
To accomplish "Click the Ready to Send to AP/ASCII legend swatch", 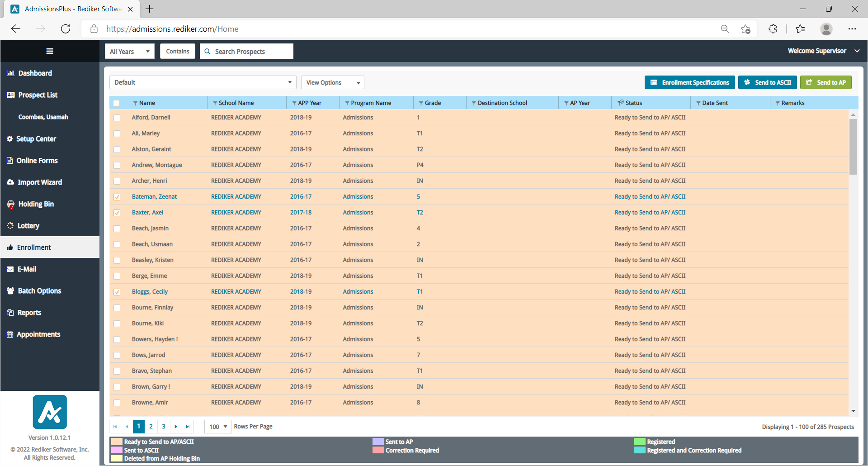I will (x=117, y=442).
